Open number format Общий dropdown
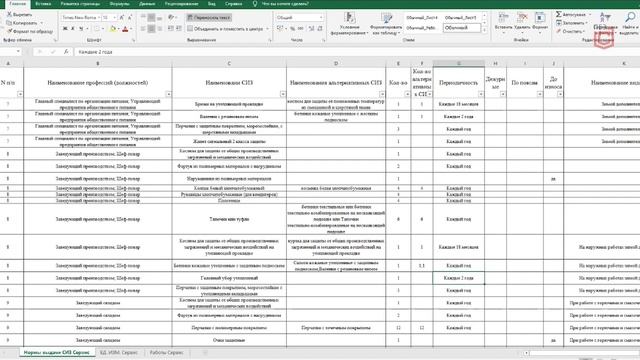 (321, 18)
